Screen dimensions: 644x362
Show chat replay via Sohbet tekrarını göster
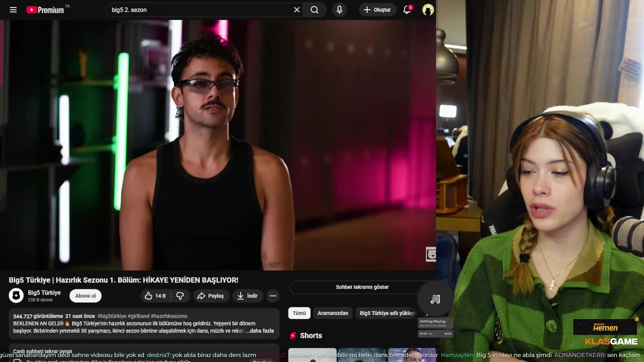pyautogui.click(x=362, y=287)
